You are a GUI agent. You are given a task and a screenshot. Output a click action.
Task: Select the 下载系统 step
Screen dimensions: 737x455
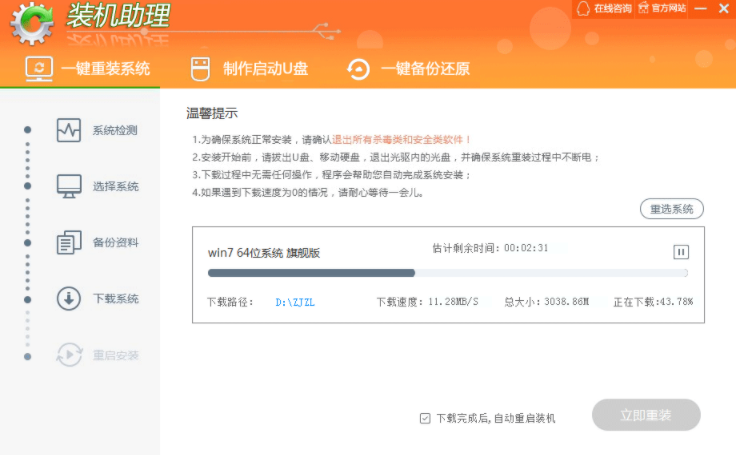coord(98,298)
